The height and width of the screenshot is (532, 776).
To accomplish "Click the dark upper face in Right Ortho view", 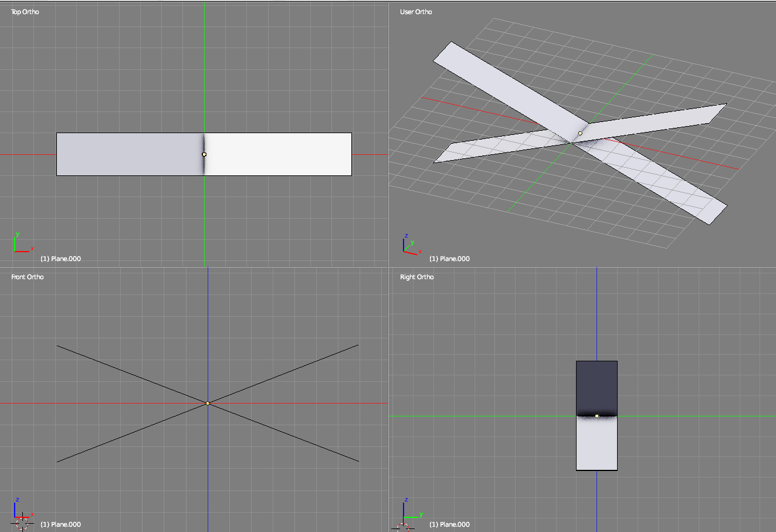I will (x=597, y=388).
